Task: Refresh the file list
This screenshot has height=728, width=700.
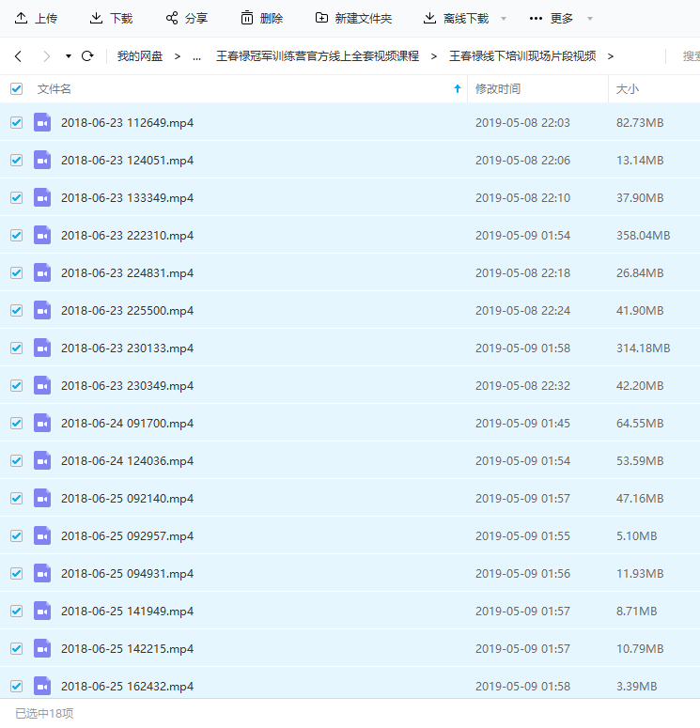Action: 87,56
